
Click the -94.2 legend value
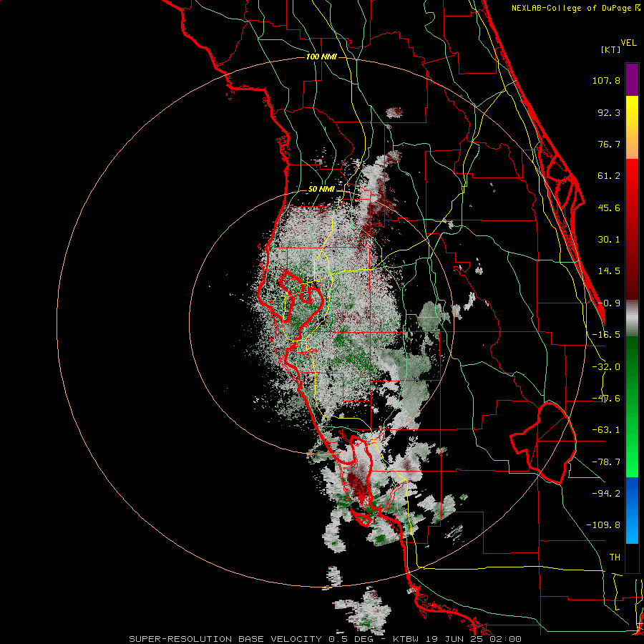point(606,493)
